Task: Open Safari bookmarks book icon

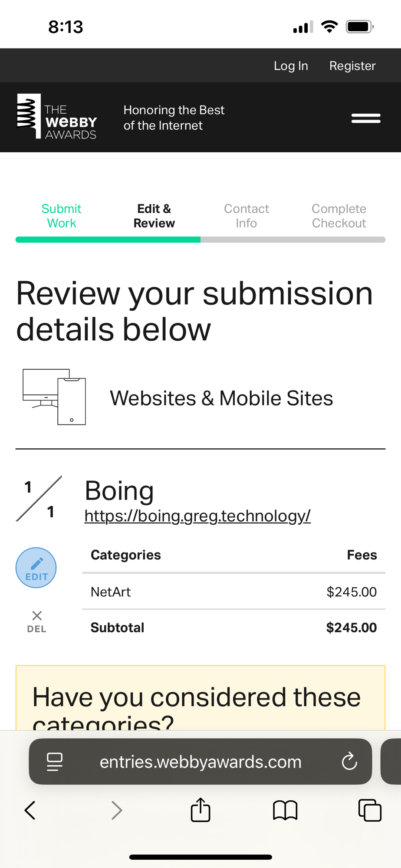Action: click(285, 810)
